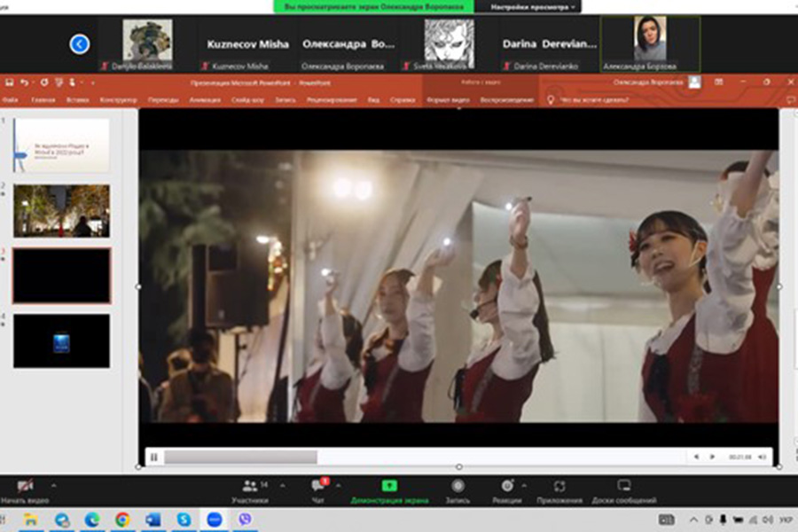The height and width of the screenshot is (532, 798).
Task: Step video backward with left arrow
Action: coord(696,457)
